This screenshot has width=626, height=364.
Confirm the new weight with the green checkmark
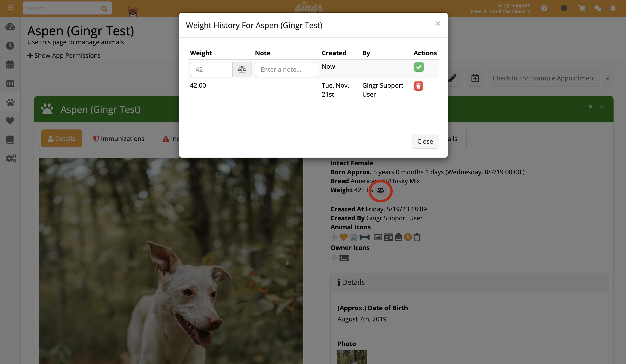tap(419, 67)
